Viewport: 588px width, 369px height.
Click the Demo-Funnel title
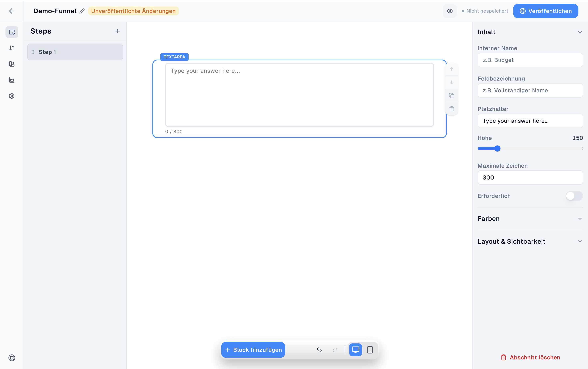pos(55,11)
